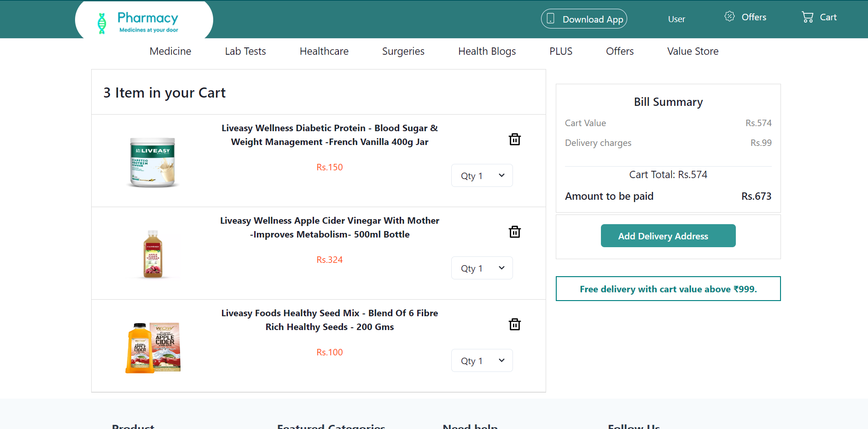Open the Value Store page
868x429 pixels.
(x=693, y=51)
